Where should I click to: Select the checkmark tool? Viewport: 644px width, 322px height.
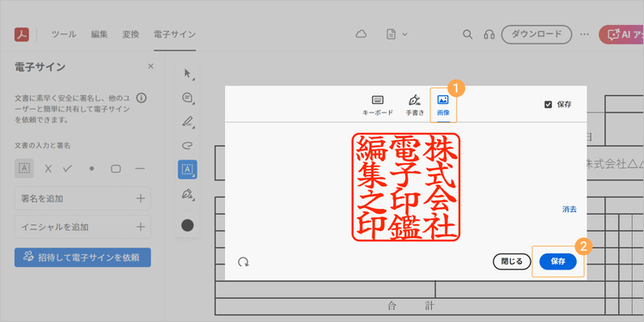[68, 168]
